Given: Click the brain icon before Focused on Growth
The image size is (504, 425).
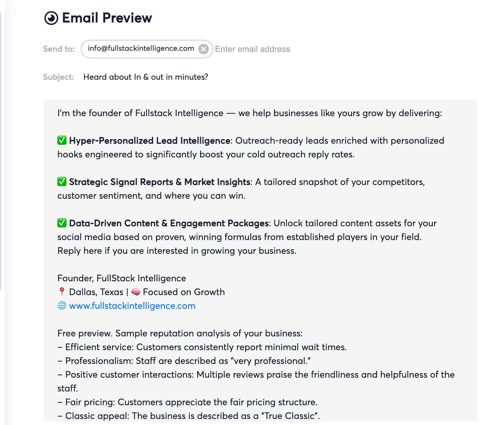Looking at the screenshot, I should click(136, 292).
